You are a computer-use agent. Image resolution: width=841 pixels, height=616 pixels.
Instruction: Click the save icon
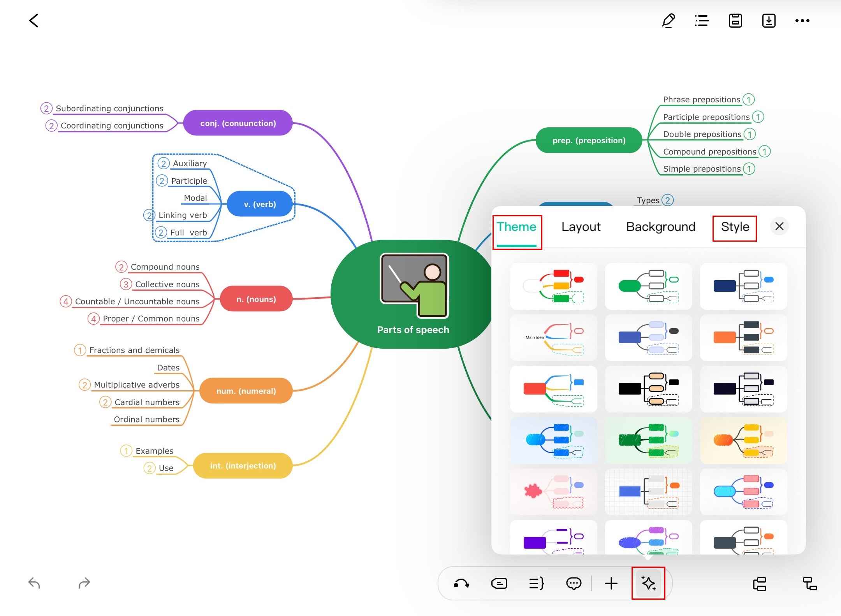[x=735, y=21]
